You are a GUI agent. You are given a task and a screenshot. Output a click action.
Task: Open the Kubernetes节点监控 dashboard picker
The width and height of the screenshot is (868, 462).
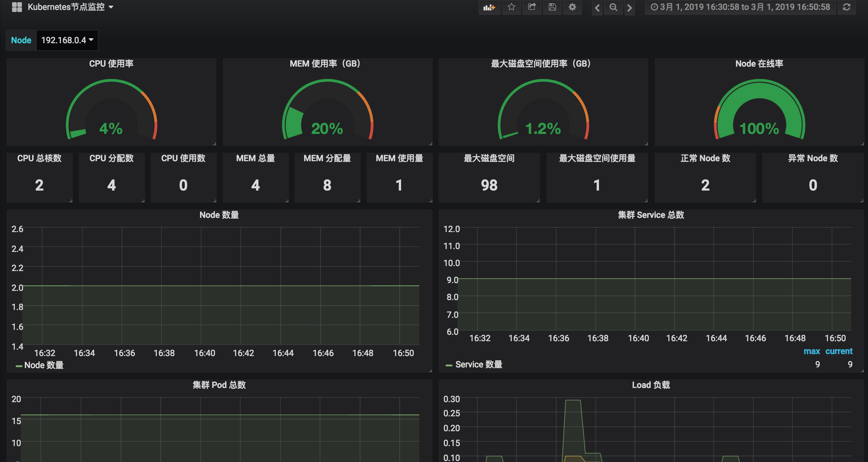pos(70,7)
